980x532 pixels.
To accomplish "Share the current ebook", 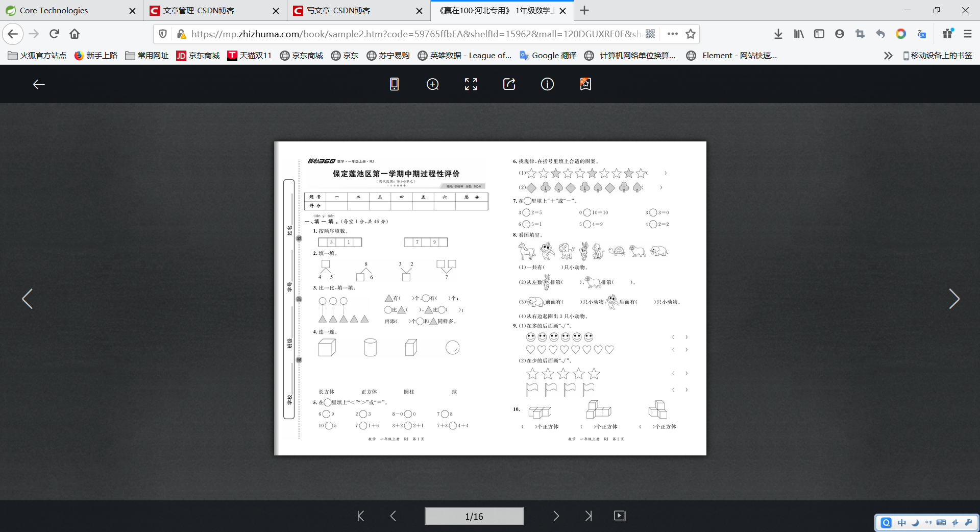I will tap(509, 84).
